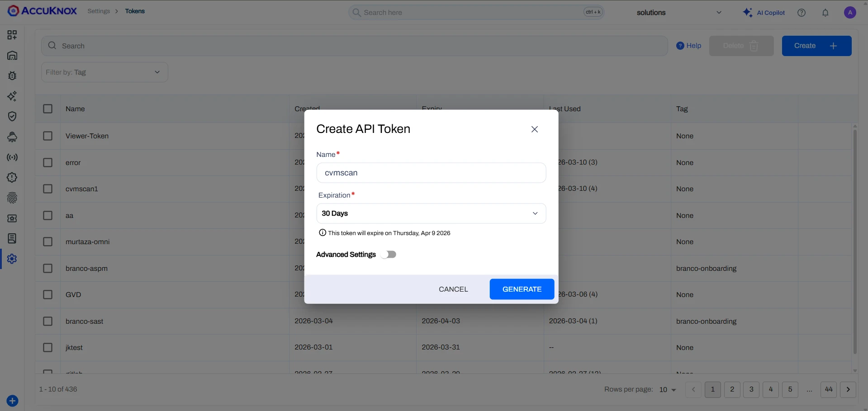The height and width of the screenshot is (411, 868).
Task: Enable the Advanced Settings toggle
Action: pos(389,254)
